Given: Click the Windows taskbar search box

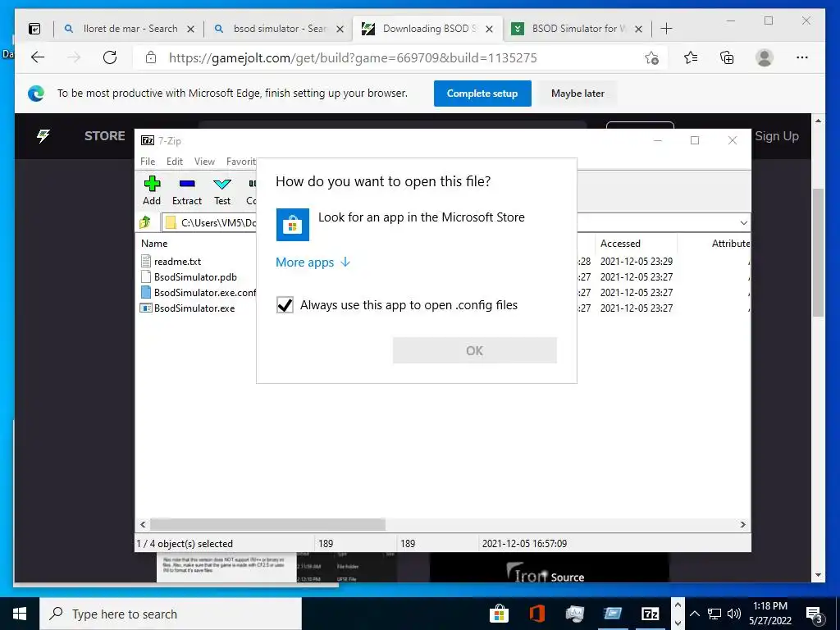Looking at the screenshot, I should tap(171, 614).
